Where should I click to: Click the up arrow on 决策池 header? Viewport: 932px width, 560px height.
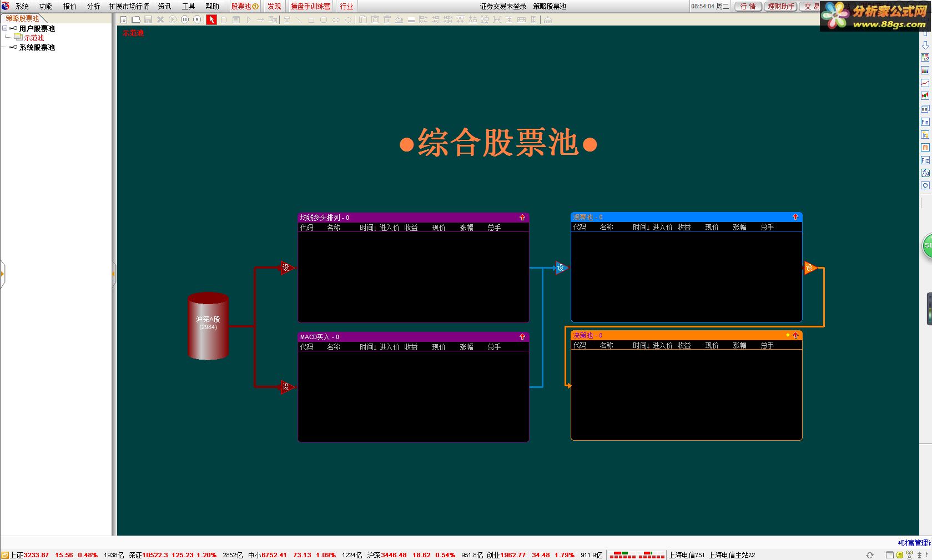795,335
